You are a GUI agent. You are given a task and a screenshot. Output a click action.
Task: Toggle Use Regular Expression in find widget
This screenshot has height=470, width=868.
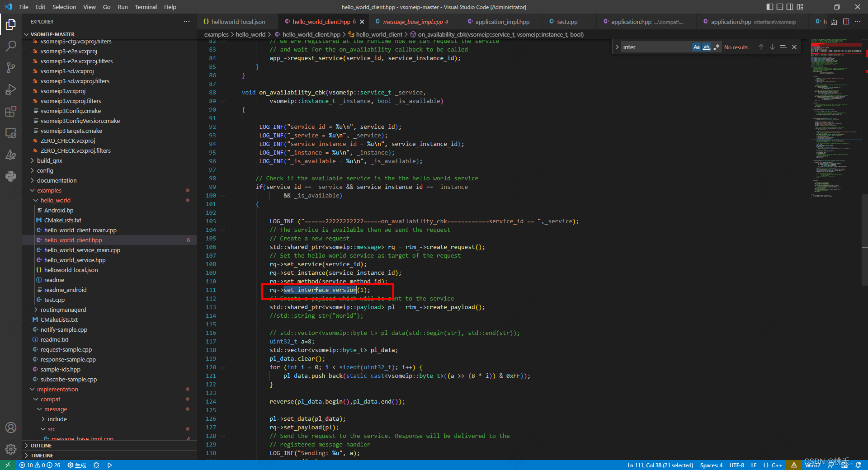click(717, 47)
